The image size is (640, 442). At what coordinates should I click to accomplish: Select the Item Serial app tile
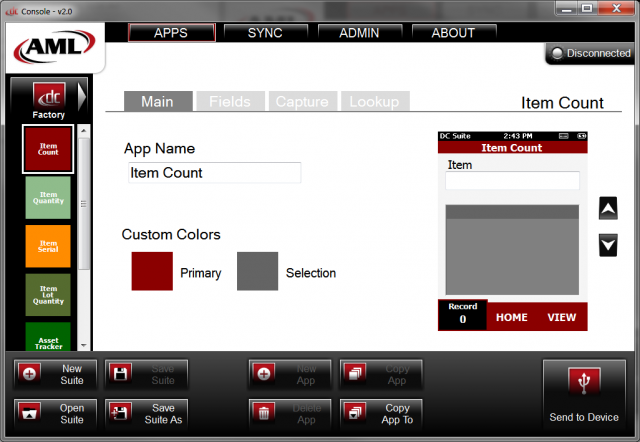click(48, 246)
